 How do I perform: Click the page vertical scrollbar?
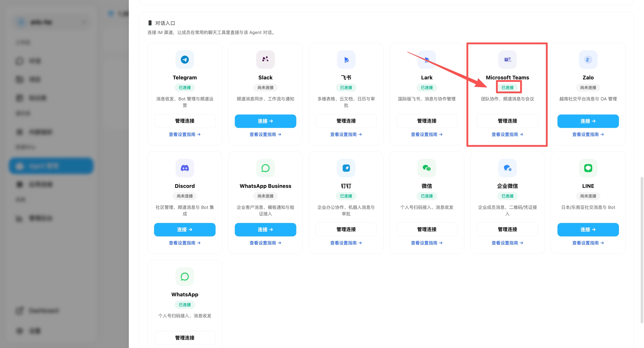642,250
